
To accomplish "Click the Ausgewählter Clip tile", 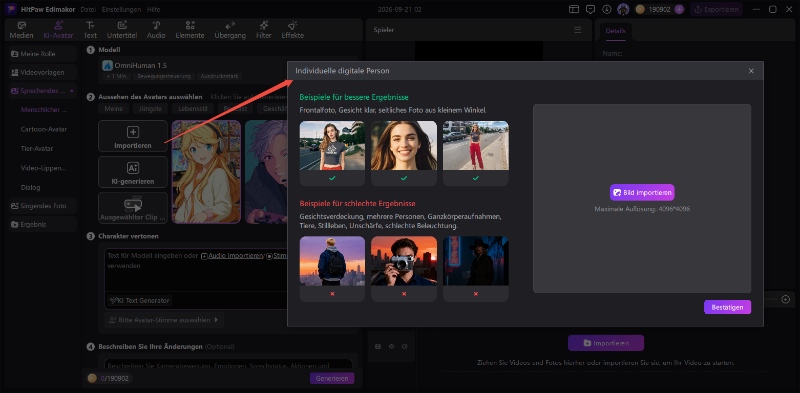I will point(133,208).
